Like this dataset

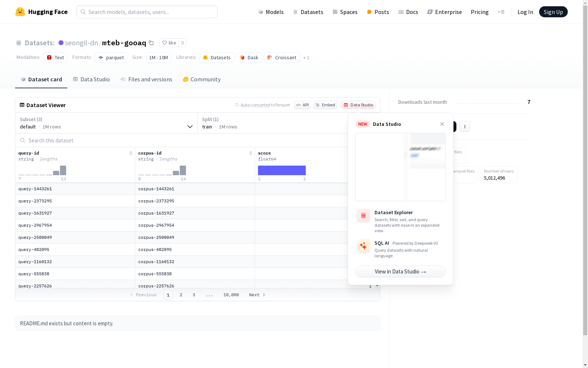click(x=169, y=43)
